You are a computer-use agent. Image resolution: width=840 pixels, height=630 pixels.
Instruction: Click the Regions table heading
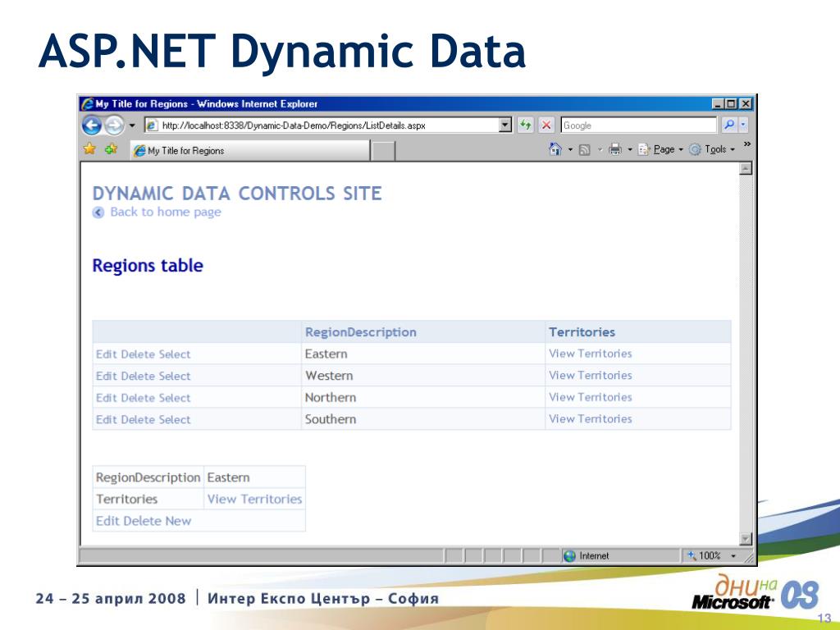point(148,266)
